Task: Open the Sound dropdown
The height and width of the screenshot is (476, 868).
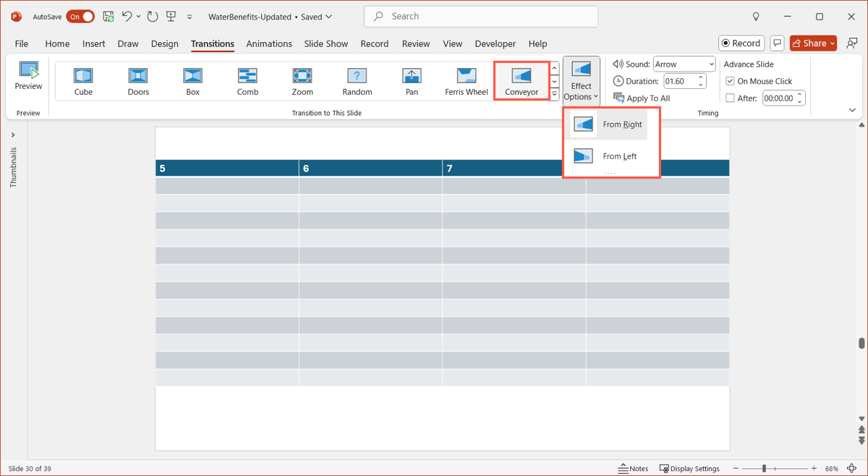Action: point(684,64)
